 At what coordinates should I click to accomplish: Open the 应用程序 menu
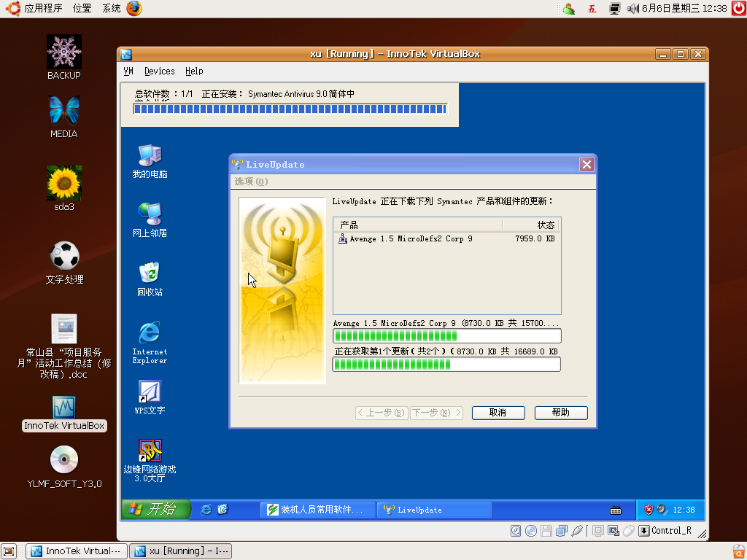(43, 8)
